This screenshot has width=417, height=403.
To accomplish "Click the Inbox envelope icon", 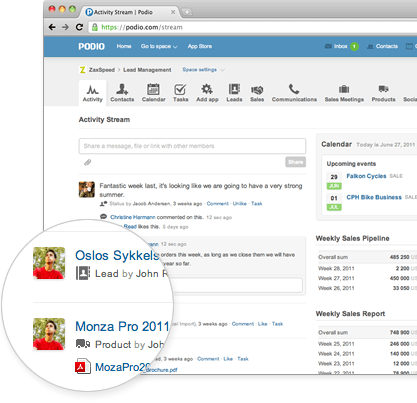I will pyautogui.click(x=328, y=46).
